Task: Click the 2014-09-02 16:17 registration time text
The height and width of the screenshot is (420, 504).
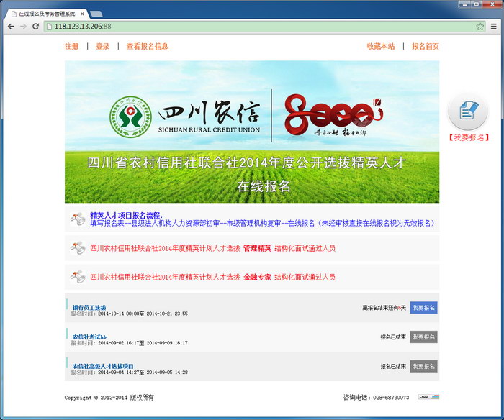Action: point(129,343)
